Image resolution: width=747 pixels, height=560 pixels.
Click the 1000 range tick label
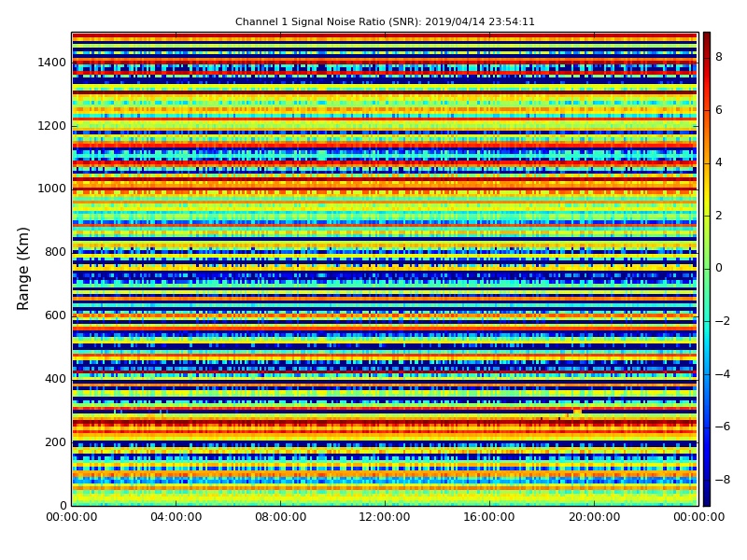(x=52, y=189)
